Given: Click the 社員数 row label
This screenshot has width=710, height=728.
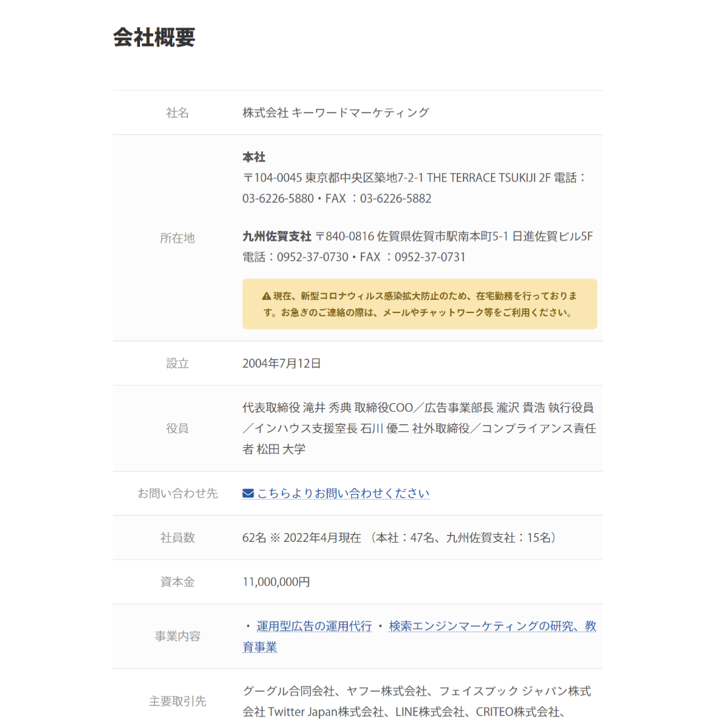Looking at the screenshot, I should coord(177,538).
